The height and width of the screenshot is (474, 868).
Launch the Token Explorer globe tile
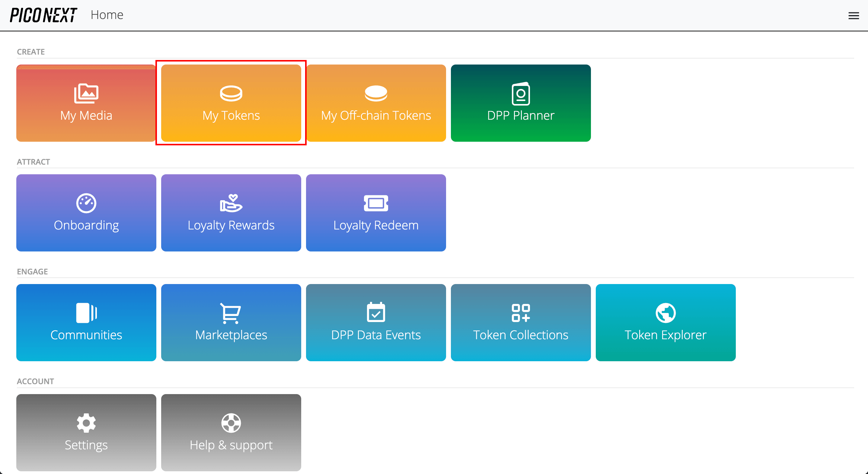click(665, 322)
